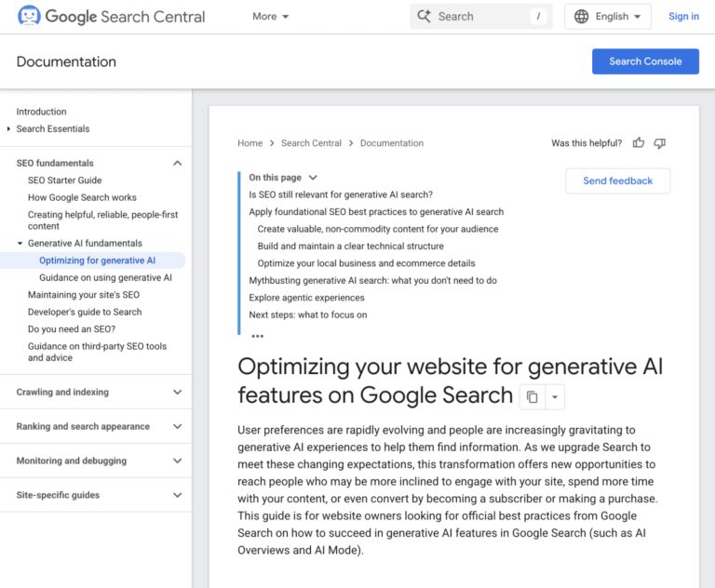The image size is (715, 588).
Task: Click the Search Essentials label
Action: (x=53, y=129)
